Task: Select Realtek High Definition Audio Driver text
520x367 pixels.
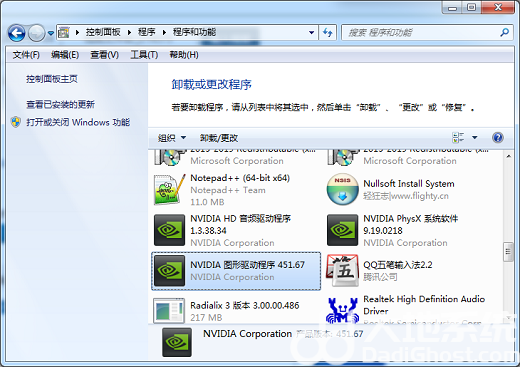Action: [x=424, y=305]
